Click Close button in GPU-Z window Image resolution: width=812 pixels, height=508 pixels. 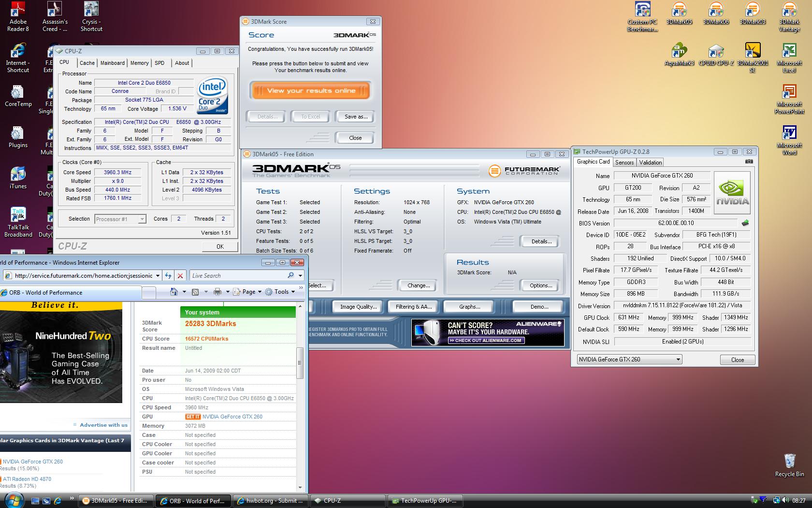[738, 359]
